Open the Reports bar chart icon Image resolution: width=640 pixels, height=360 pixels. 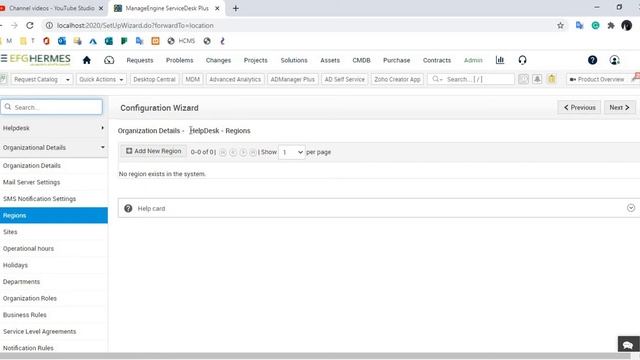(x=500, y=60)
